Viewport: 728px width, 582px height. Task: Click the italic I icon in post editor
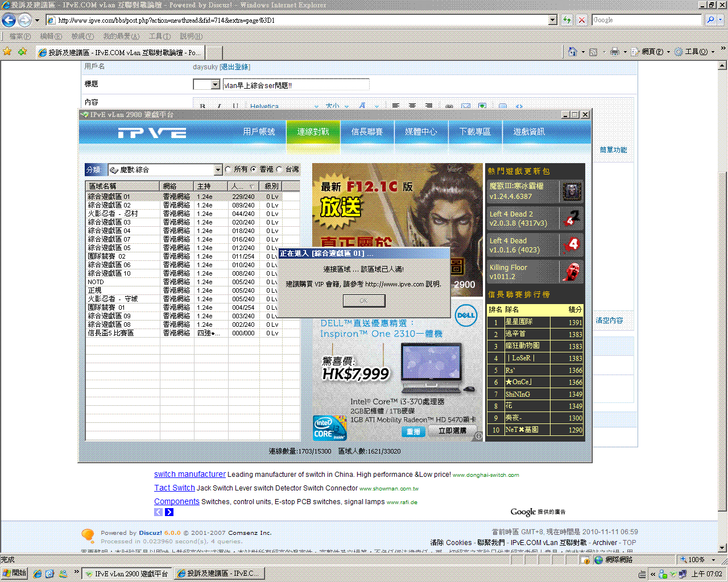(x=219, y=106)
